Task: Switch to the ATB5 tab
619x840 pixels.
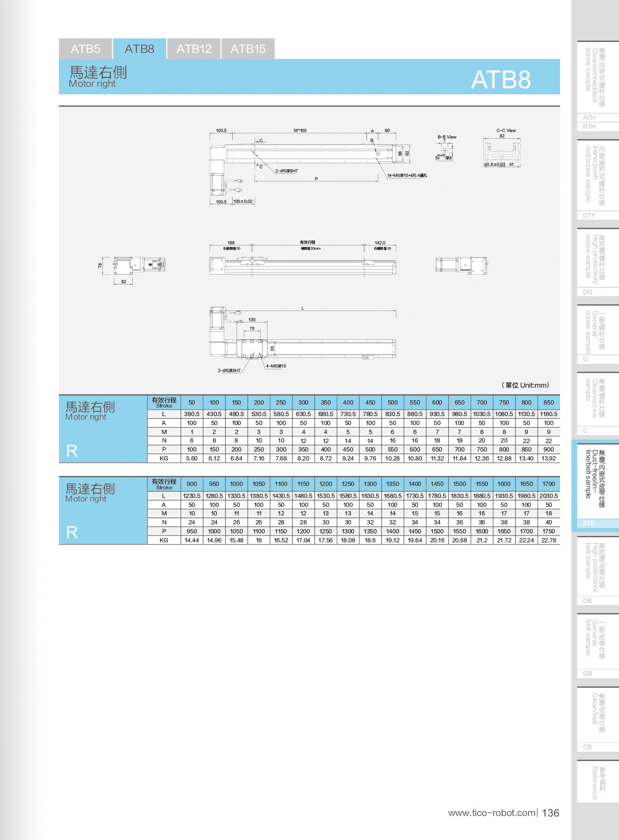Action: 85,49
